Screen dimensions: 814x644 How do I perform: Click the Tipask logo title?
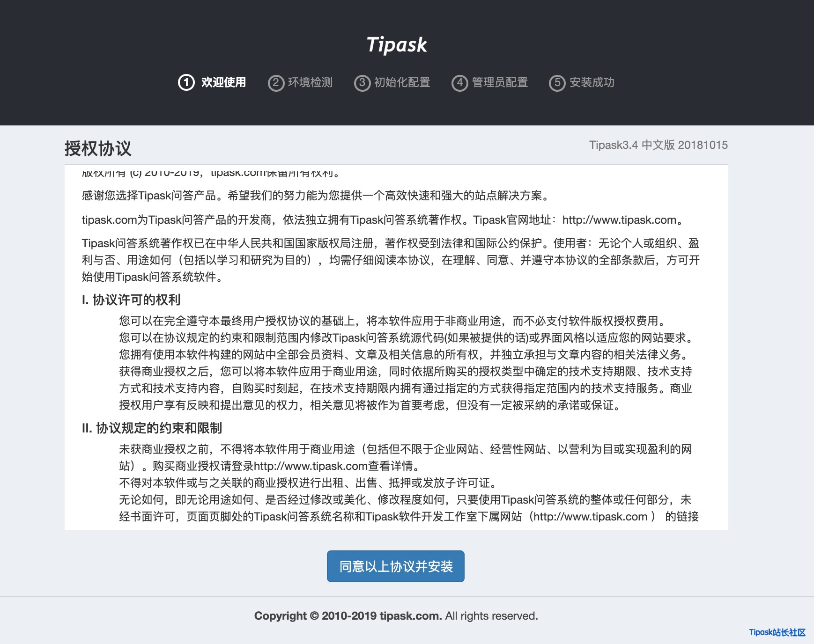tap(397, 45)
